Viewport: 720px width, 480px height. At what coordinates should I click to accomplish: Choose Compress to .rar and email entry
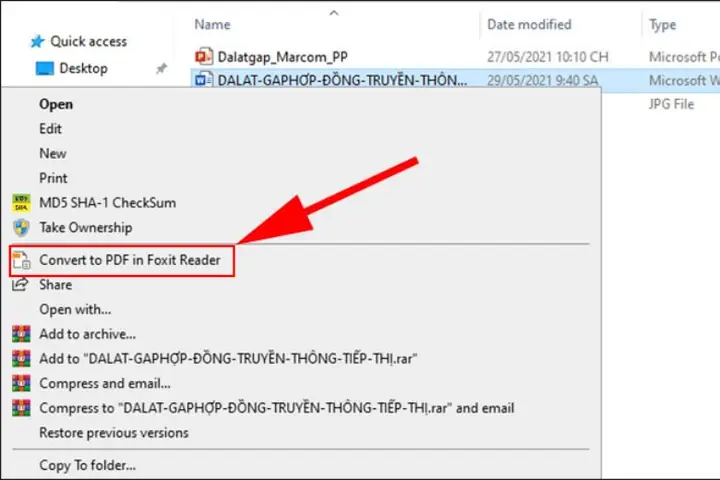pyautogui.click(x=277, y=408)
